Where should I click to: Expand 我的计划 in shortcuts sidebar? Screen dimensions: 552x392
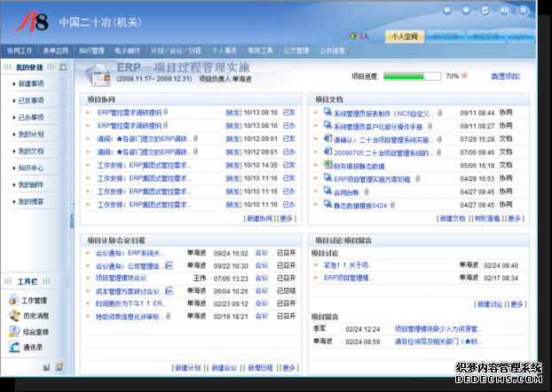click(29, 135)
